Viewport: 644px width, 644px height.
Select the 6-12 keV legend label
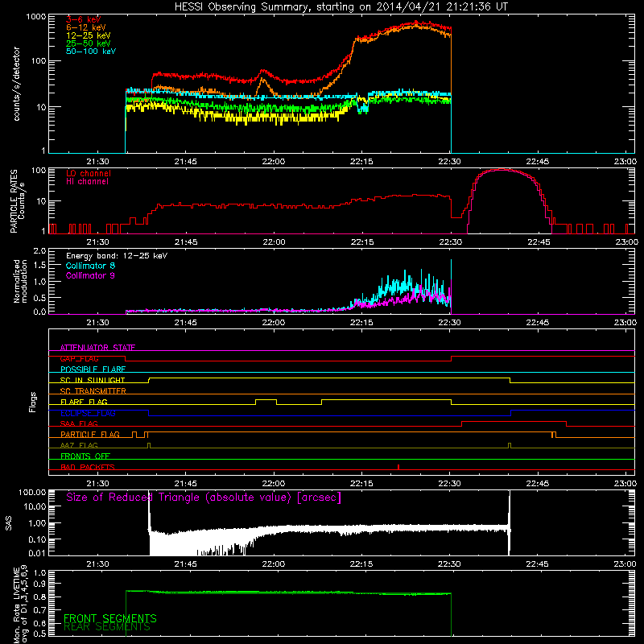click(x=86, y=27)
